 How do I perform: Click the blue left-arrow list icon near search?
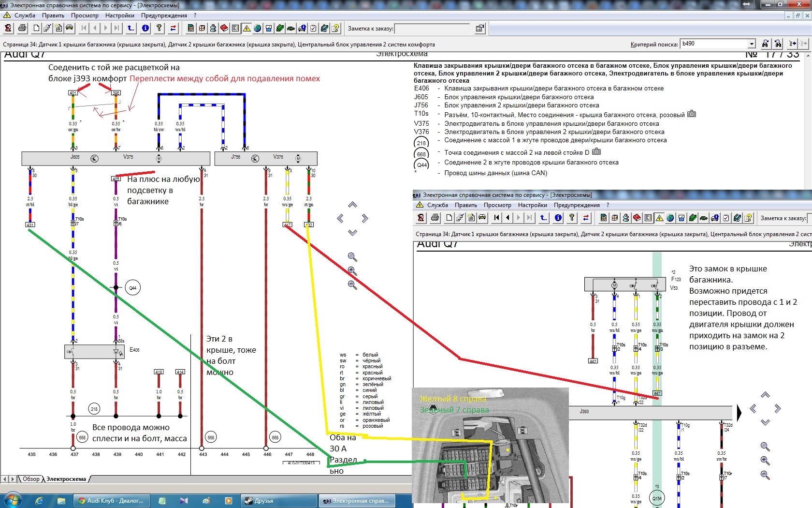[793, 44]
